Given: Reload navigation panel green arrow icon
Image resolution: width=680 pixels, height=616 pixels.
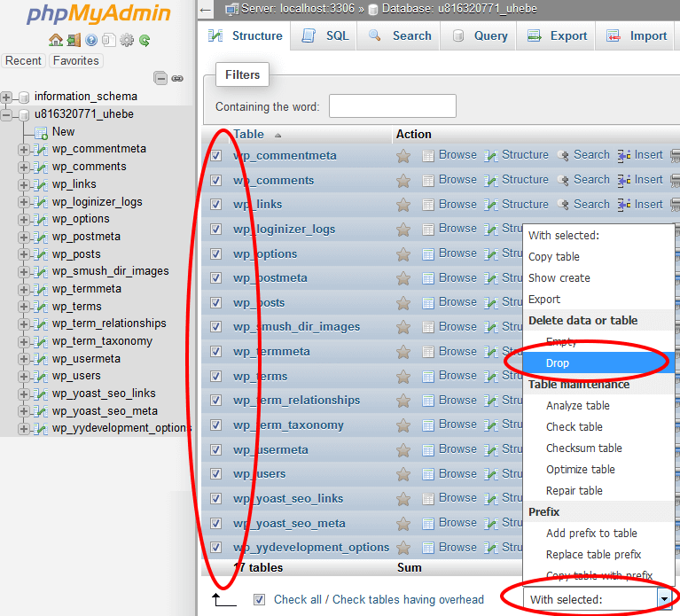Looking at the screenshot, I should coord(145,40).
